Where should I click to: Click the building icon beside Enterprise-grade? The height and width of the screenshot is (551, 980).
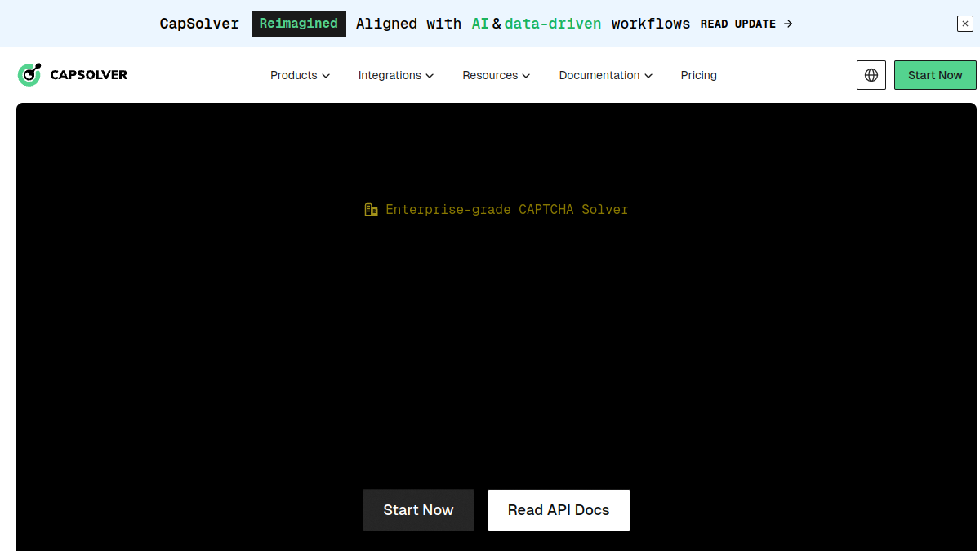[371, 210]
